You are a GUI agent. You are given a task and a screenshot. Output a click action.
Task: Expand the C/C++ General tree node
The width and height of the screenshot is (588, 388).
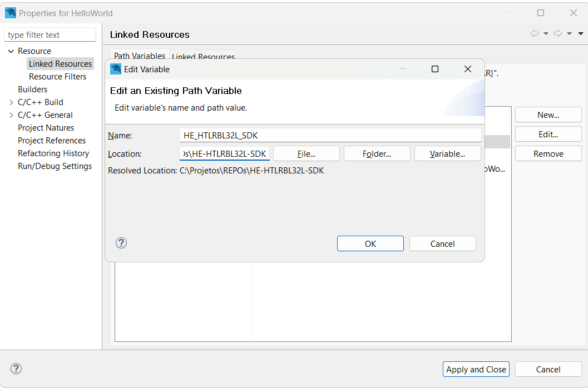point(11,115)
